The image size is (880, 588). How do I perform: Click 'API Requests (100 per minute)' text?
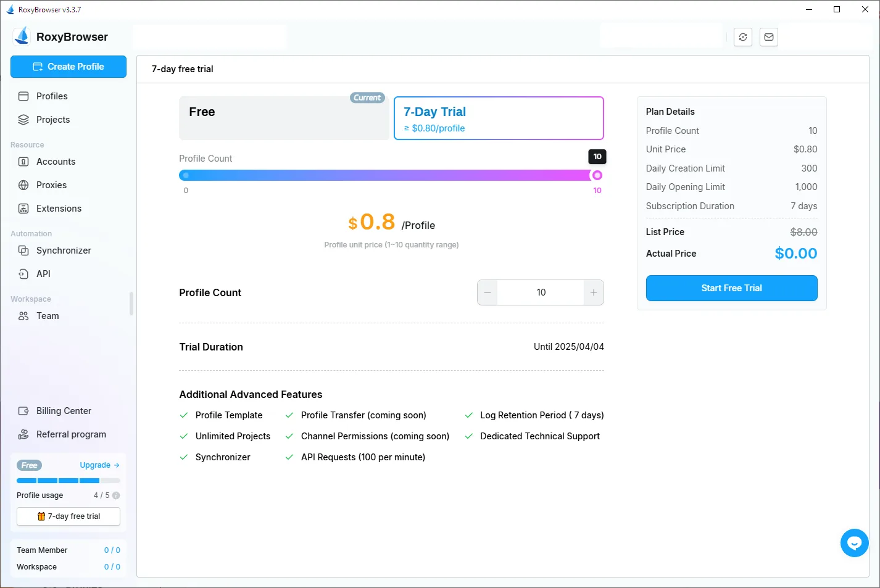pos(363,457)
